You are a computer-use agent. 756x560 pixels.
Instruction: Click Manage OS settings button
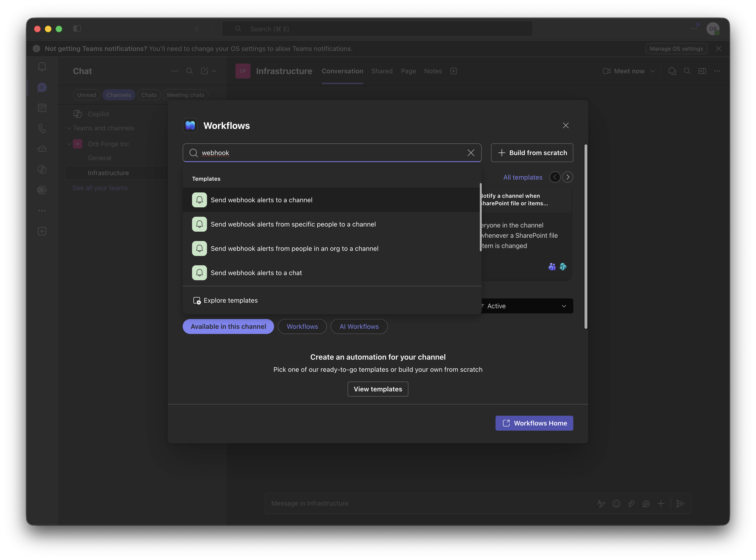click(x=676, y=49)
